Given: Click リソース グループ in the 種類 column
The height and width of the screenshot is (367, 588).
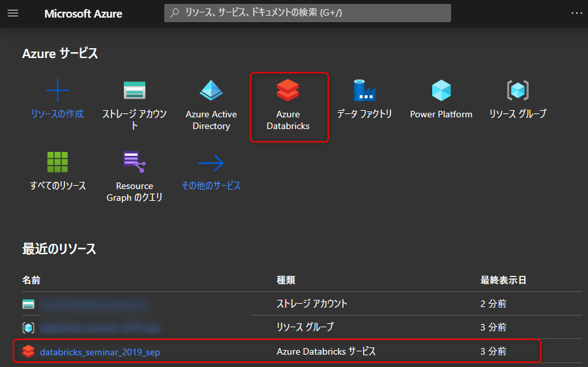Looking at the screenshot, I should pos(305,327).
